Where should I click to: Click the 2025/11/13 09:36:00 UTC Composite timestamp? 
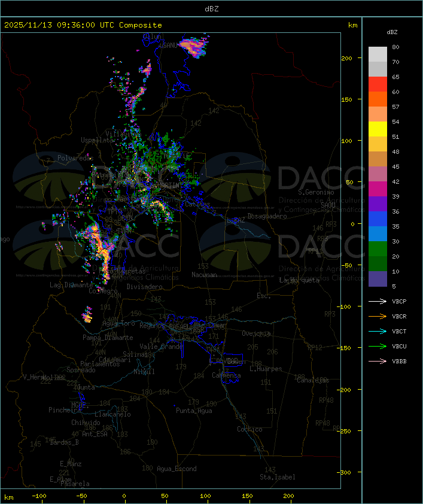click(x=83, y=25)
